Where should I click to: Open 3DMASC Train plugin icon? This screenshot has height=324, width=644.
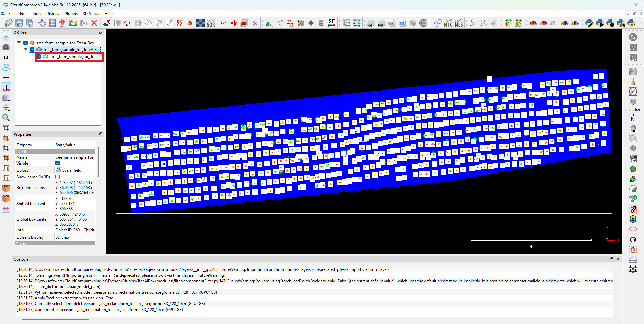click(x=508, y=23)
